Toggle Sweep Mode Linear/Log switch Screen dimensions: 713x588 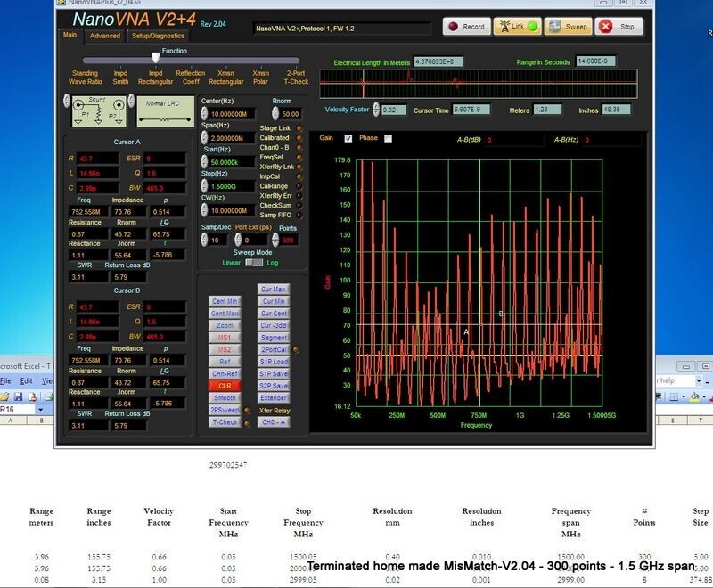pos(254,263)
